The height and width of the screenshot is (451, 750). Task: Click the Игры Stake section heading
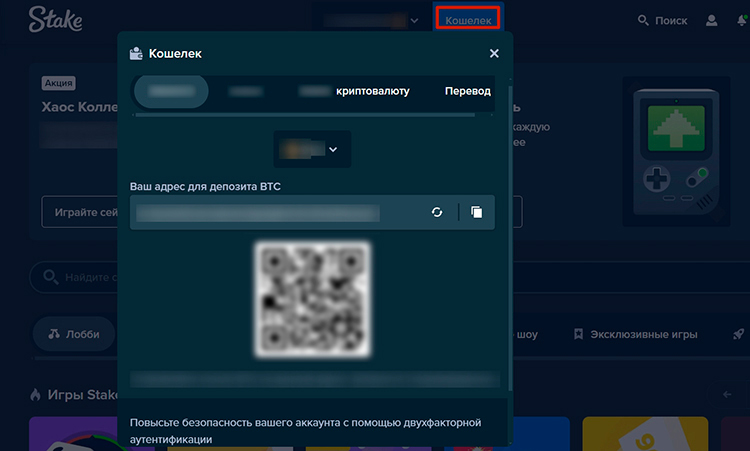tap(82, 395)
